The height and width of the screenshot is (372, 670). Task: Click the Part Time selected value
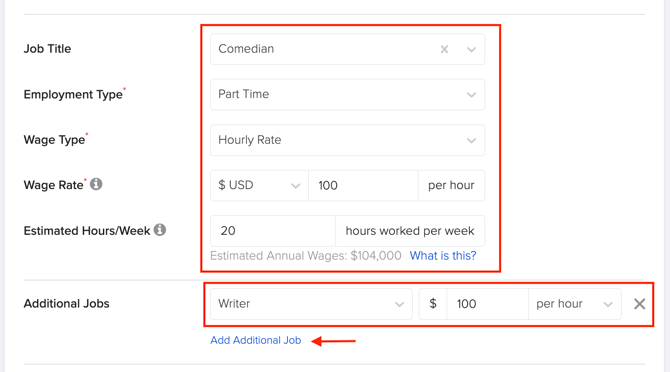pyautogui.click(x=244, y=94)
